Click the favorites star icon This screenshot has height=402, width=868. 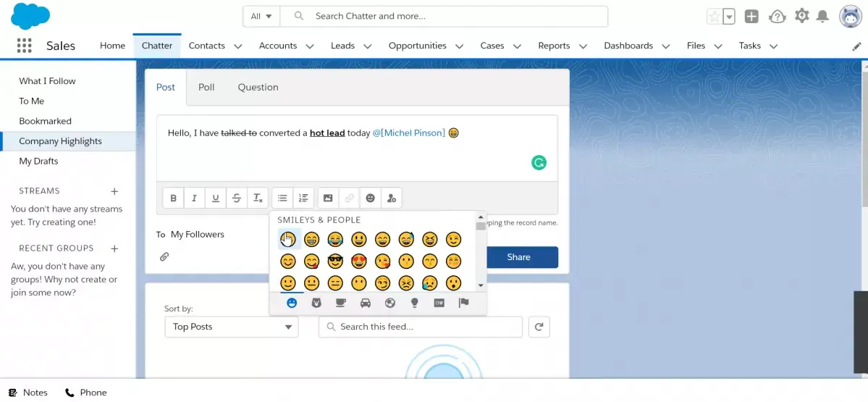(x=714, y=17)
